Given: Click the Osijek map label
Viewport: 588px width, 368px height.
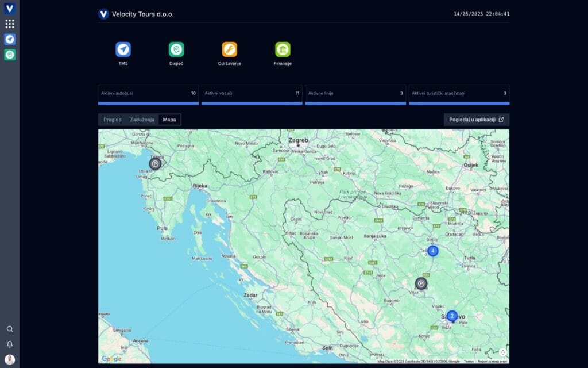Looking at the screenshot, I should (471, 165).
